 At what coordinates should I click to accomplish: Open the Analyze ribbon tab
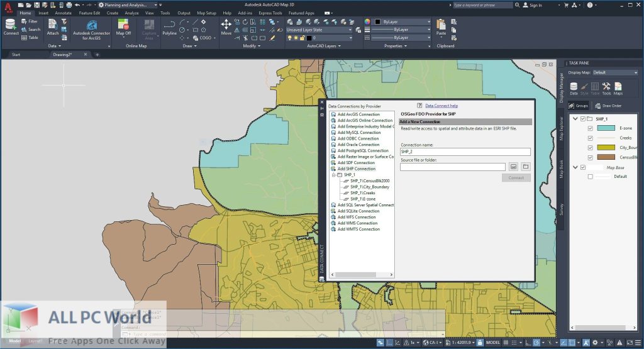(x=131, y=13)
